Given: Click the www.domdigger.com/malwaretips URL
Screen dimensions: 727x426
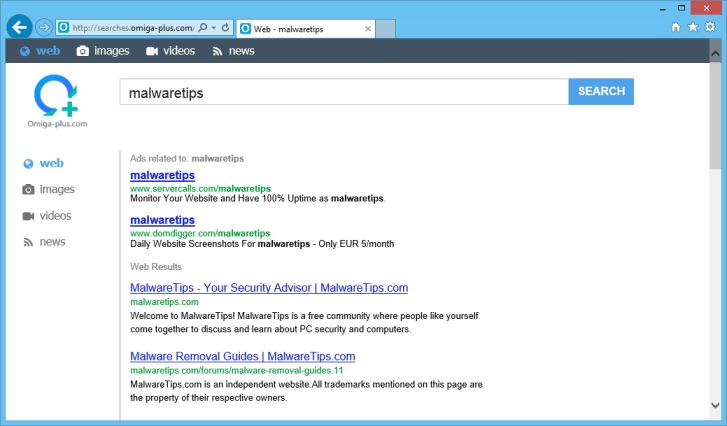Looking at the screenshot, I should 200,233.
